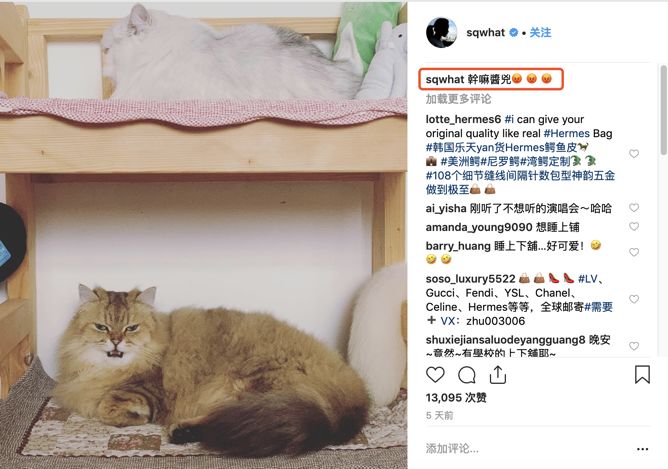Viewport: 668px width, 469px height.
Task: Open the three-dot more options menu
Action: pos(642,449)
